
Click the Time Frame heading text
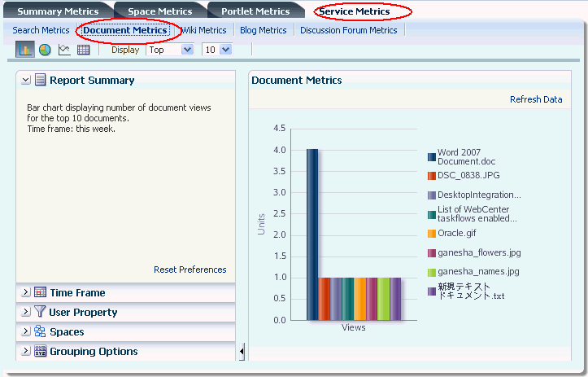[77, 292]
